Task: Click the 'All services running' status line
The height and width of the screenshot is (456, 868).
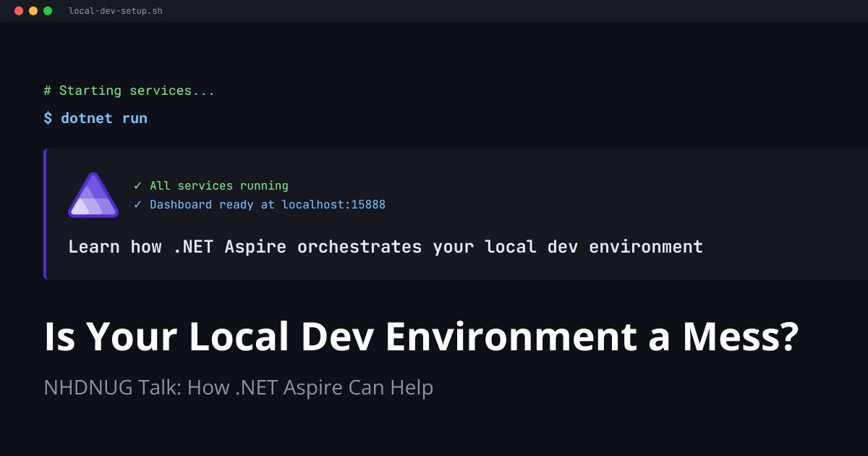Action: pyautogui.click(x=211, y=186)
